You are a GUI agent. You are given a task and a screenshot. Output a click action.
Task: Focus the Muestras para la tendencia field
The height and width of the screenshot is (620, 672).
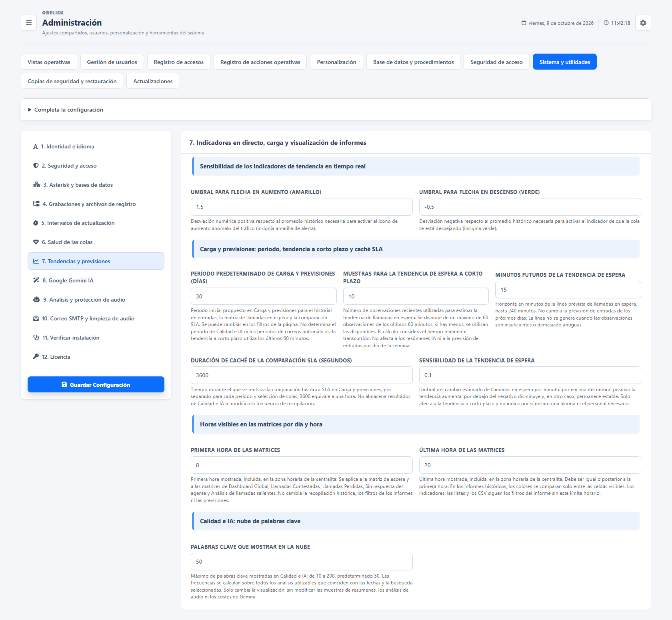click(x=416, y=296)
